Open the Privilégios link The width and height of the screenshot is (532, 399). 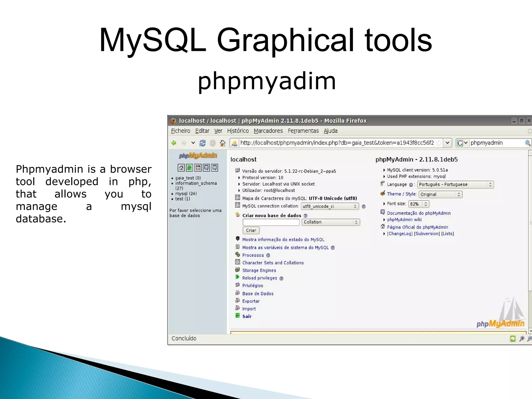[252, 285]
